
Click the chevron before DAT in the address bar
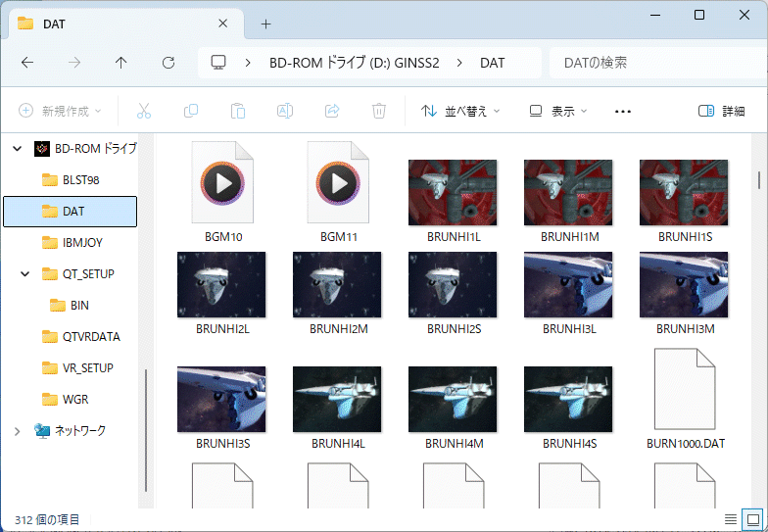point(459,63)
